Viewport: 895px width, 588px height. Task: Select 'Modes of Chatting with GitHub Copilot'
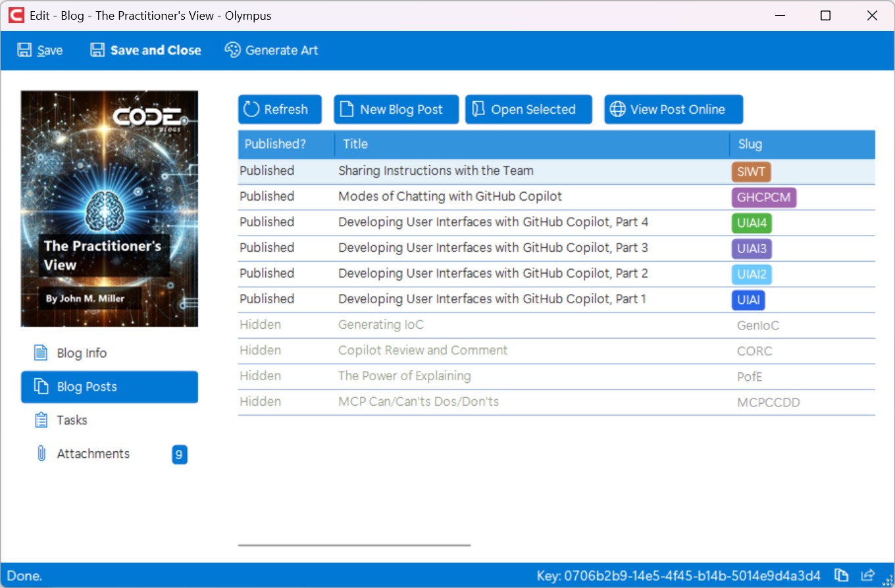tap(557, 197)
